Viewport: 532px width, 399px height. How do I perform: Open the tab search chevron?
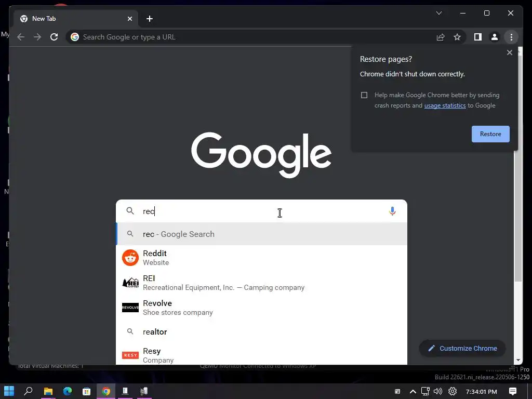[438, 13]
